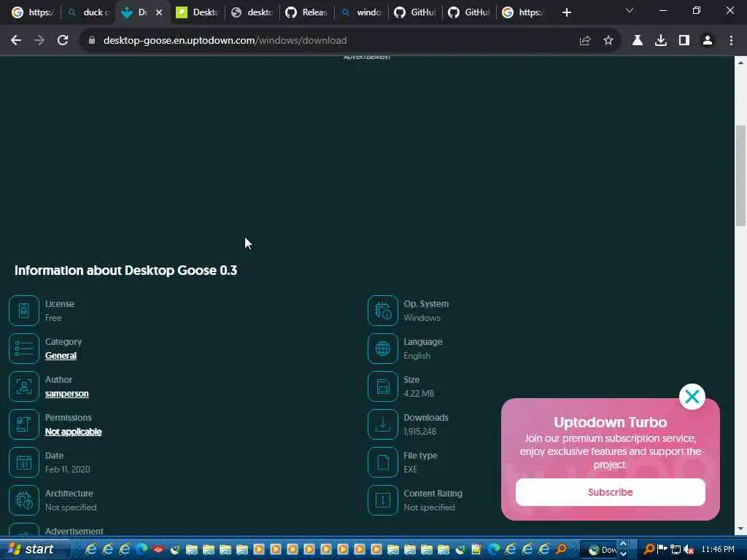Toggle the browser side panel
747x560 pixels.
tap(684, 41)
